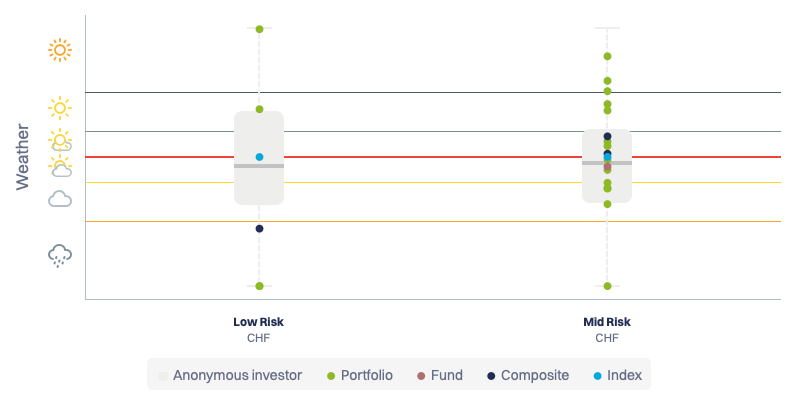Select the Low Risk grey box plot median
The height and width of the screenshot is (402, 790).
coord(259,166)
